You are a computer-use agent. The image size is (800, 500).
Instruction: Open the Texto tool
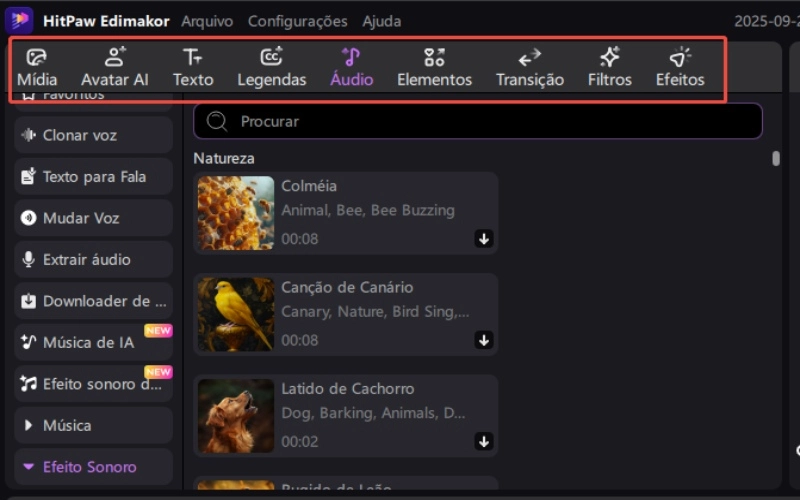192,68
